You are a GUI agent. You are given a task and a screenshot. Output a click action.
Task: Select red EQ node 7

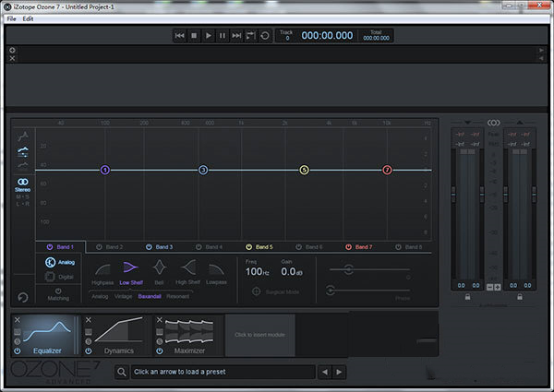387,170
